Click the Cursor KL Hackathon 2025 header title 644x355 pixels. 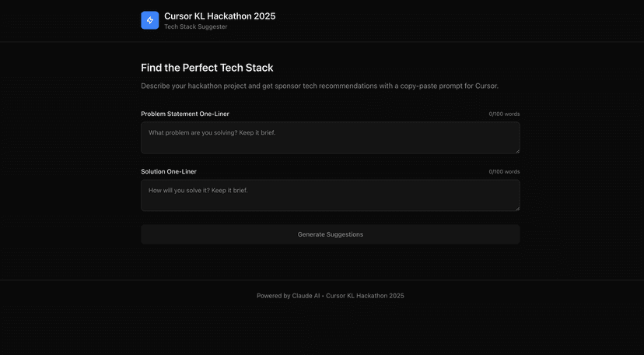point(220,16)
